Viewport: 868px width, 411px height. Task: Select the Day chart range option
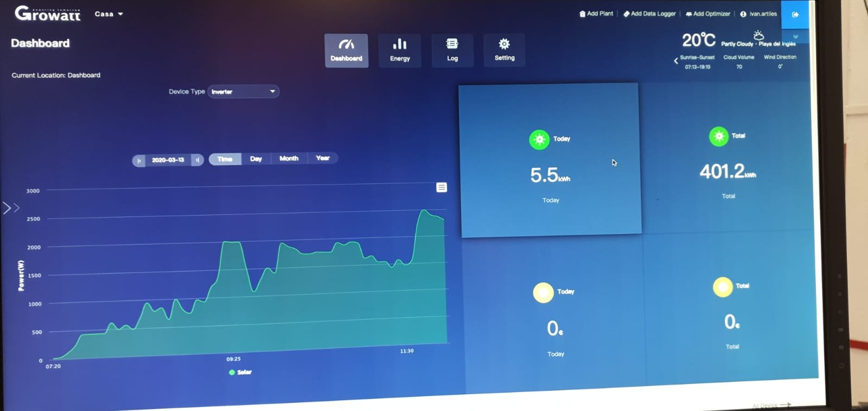(256, 159)
